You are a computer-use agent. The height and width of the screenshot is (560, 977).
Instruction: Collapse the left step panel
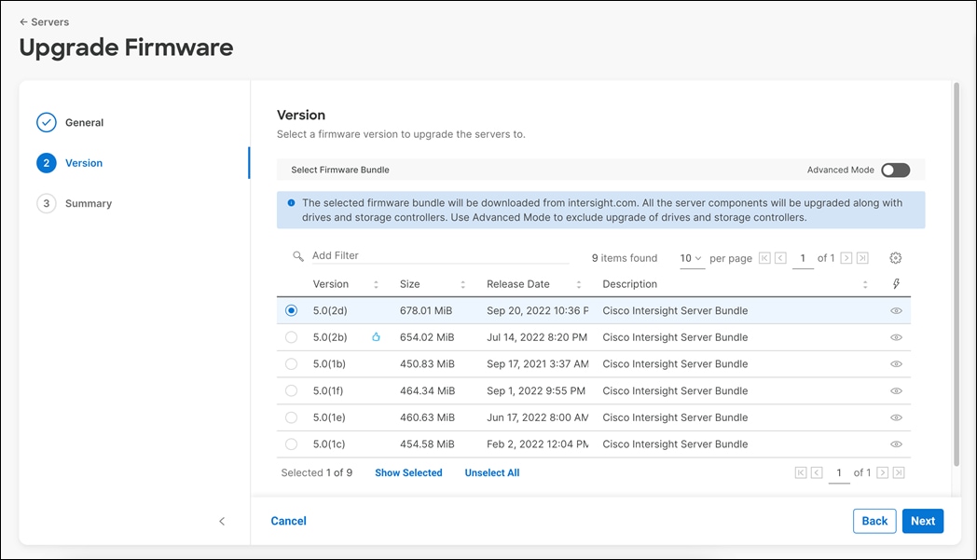click(222, 521)
